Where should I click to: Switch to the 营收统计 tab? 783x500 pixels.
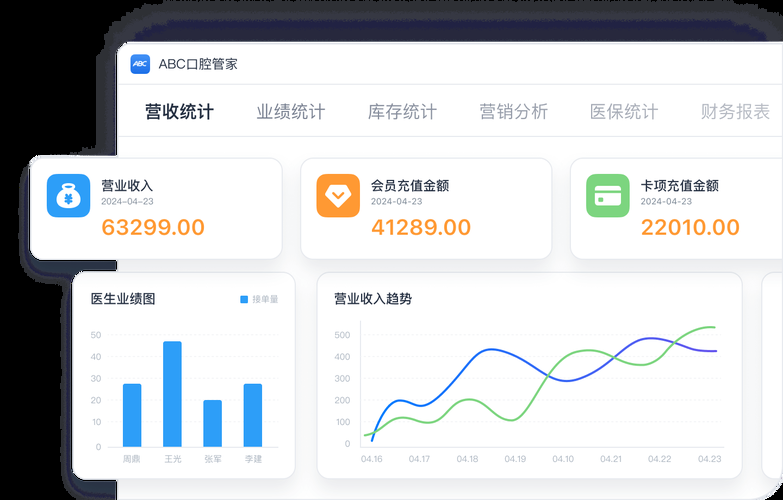click(179, 112)
